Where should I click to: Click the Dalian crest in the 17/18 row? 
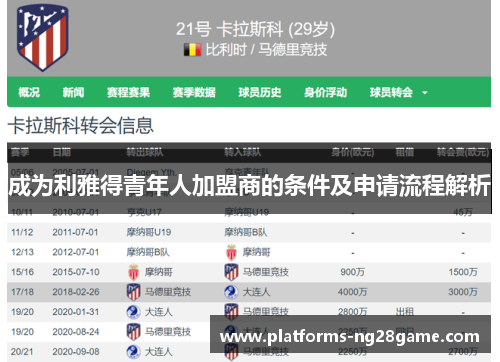pos(231,292)
